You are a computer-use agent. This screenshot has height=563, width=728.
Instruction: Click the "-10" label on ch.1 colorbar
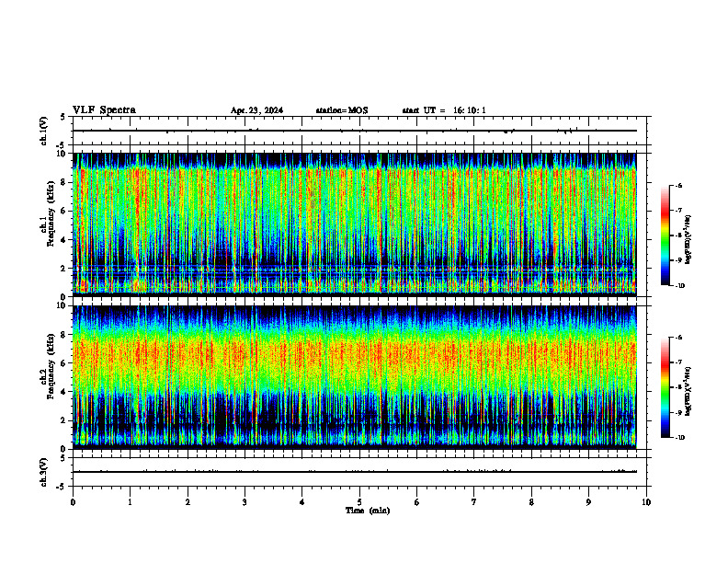680,286
